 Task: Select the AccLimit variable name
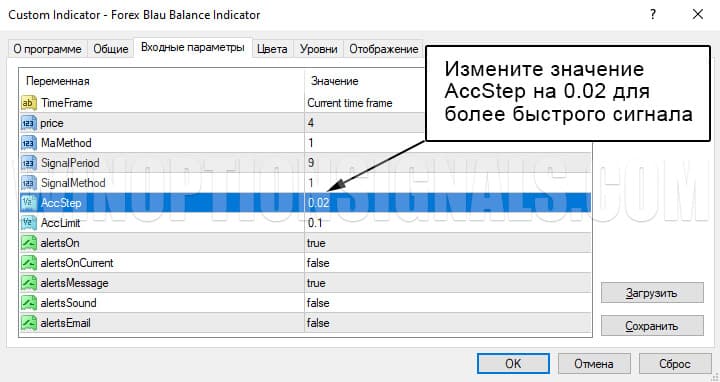tap(61, 223)
